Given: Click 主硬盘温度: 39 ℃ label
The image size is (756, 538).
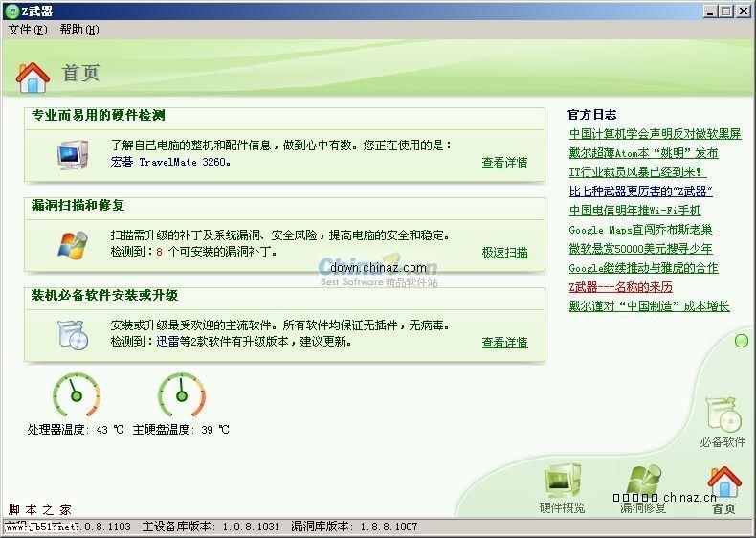Looking at the screenshot, I should coord(181,430).
